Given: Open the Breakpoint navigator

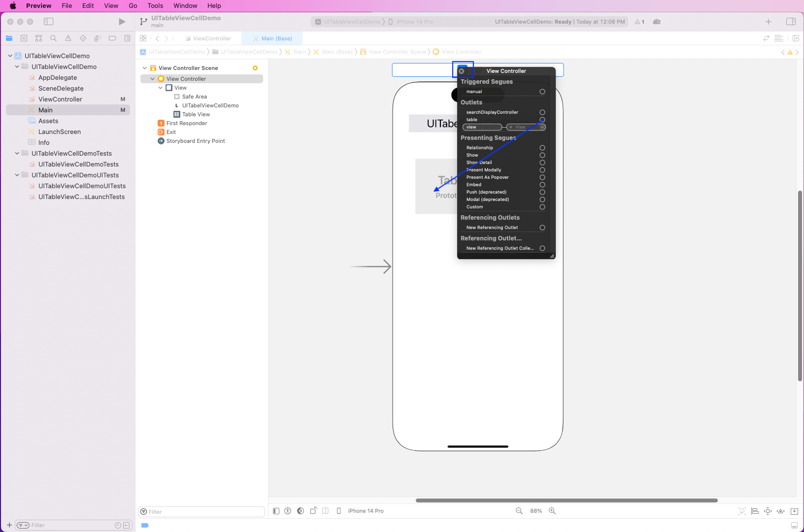Looking at the screenshot, I should tap(112, 38).
